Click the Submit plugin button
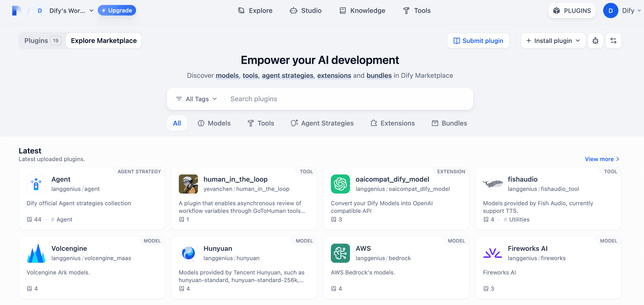The width and height of the screenshot is (644, 305). pos(478,41)
